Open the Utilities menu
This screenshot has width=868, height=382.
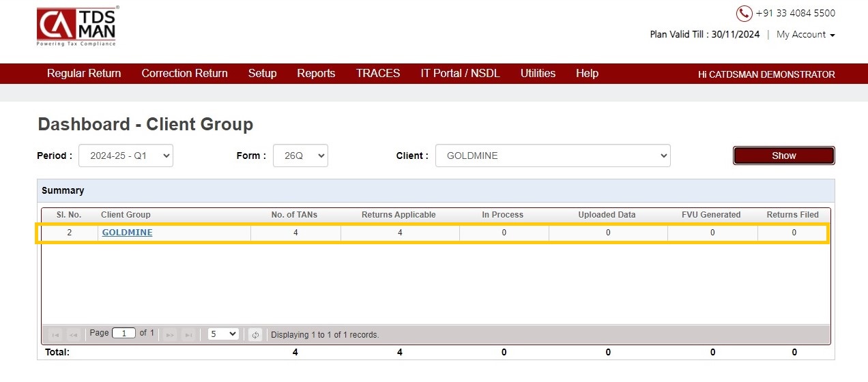(538, 74)
